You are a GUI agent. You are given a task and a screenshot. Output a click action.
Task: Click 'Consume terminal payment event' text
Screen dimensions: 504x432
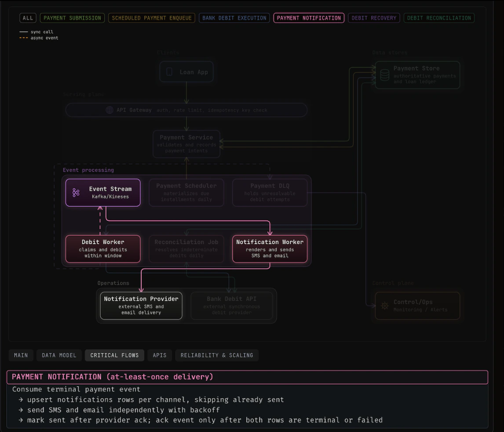click(x=76, y=389)
